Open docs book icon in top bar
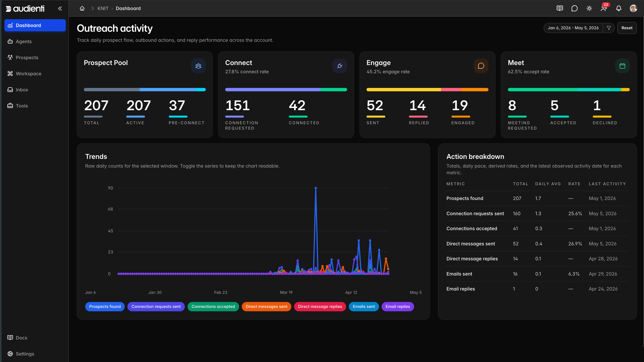Screen dimensions: 644x362 point(560,8)
